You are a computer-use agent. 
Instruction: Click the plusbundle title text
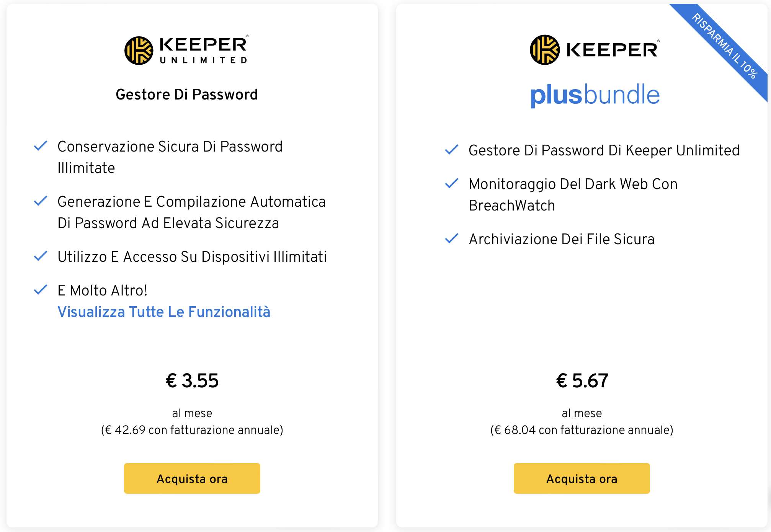point(595,95)
